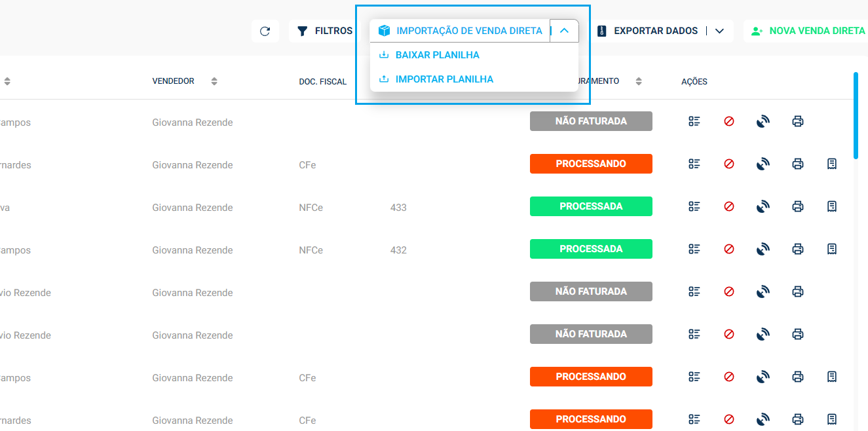Open the receipt icon for sale 432
The height and width of the screenshot is (431, 868).
(831, 250)
